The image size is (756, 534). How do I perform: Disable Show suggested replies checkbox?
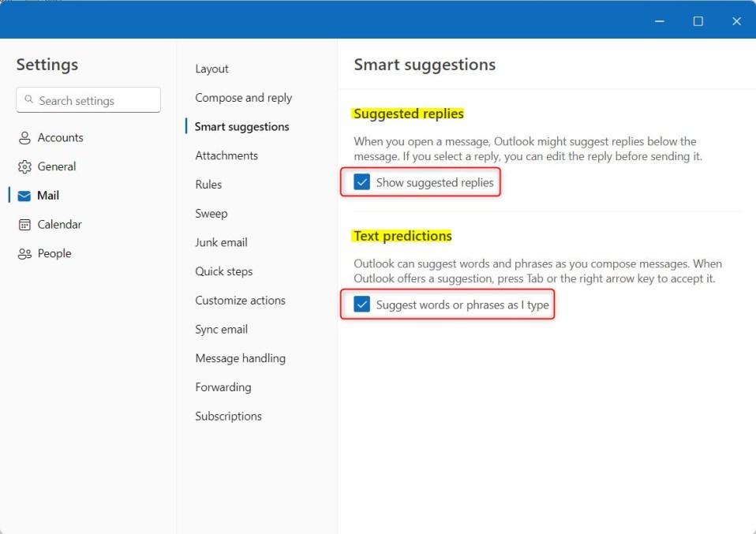pos(361,182)
